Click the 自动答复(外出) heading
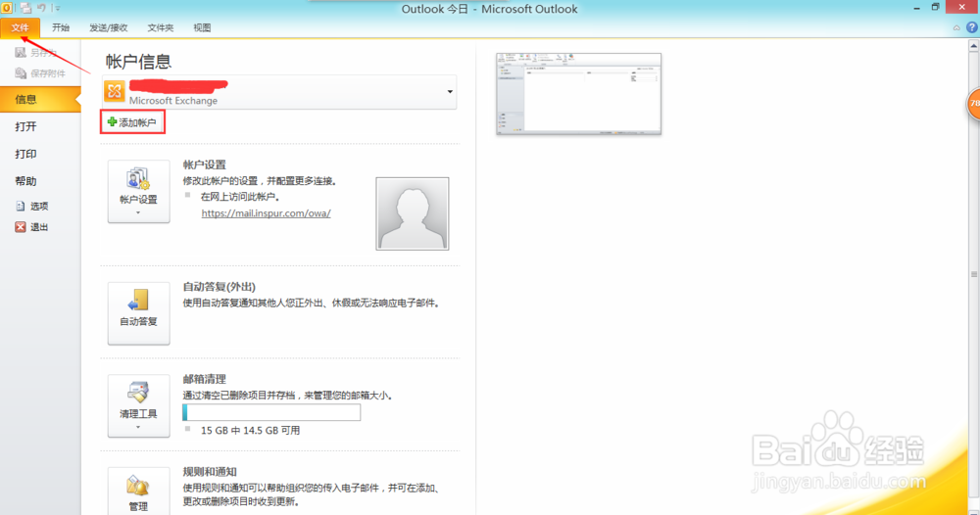Image resolution: width=980 pixels, height=515 pixels. click(x=219, y=287)
